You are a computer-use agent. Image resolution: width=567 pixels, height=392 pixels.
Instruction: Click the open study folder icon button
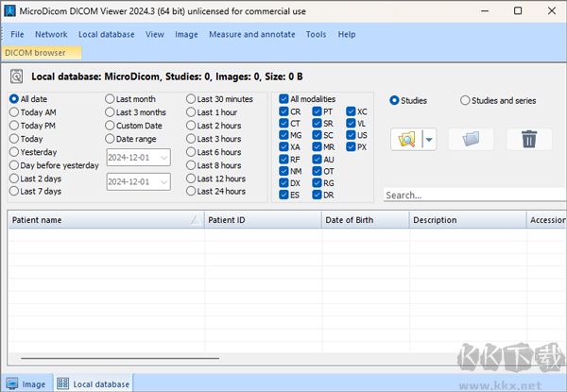(x=471, y=139)
